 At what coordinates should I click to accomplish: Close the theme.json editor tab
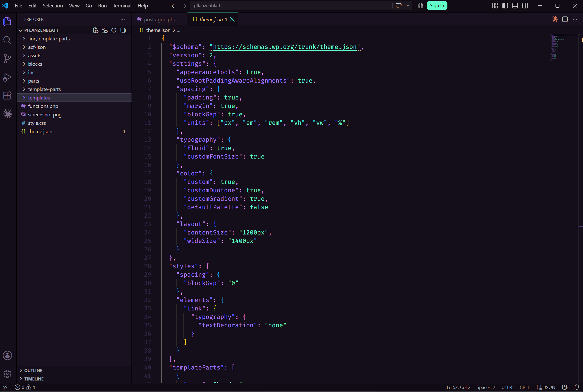coord(232,19)
